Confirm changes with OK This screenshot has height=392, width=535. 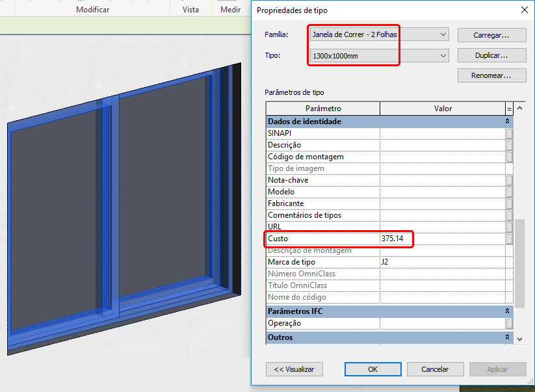click(372, 369)
